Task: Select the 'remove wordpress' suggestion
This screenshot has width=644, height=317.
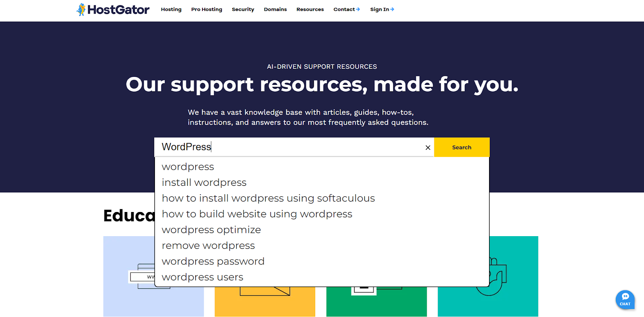Action: coord(322,245)
